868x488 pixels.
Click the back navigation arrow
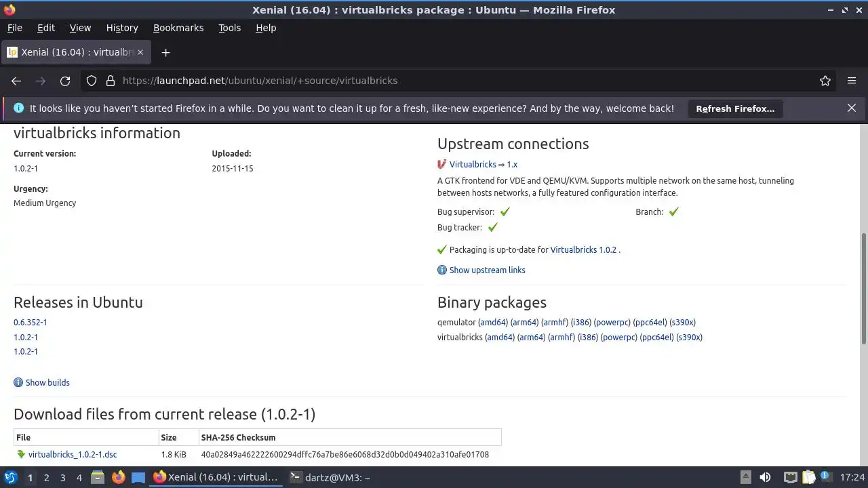[16, 81]
